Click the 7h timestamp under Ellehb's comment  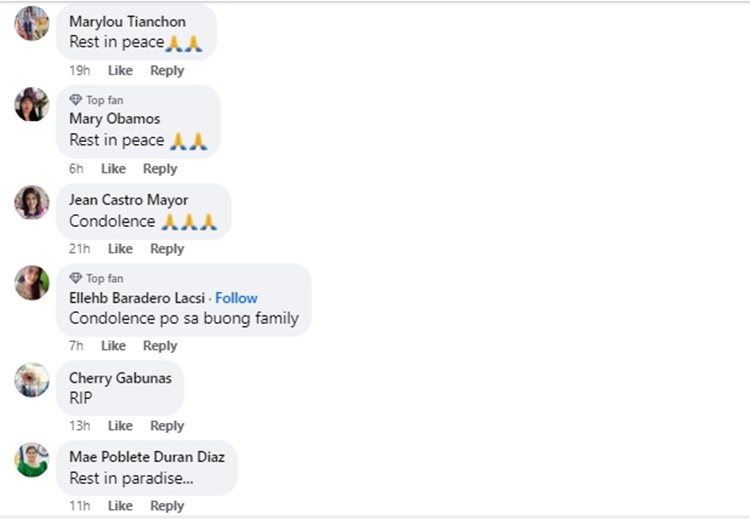76,346
